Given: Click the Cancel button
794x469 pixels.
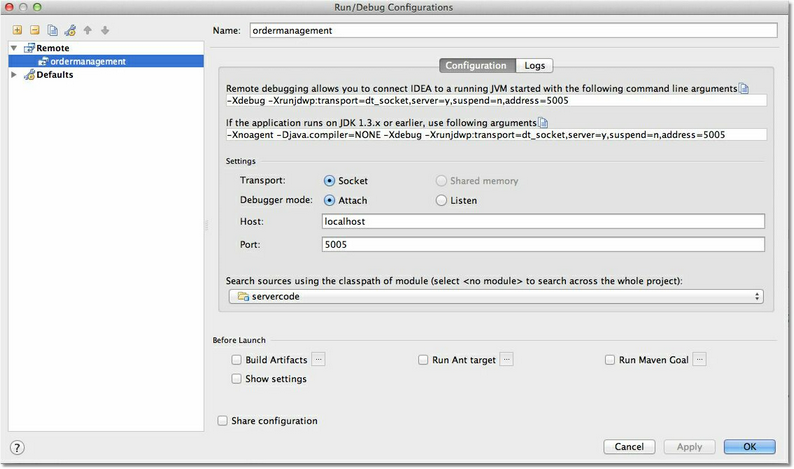Looking at the screenshot, I should coord(629,447).
